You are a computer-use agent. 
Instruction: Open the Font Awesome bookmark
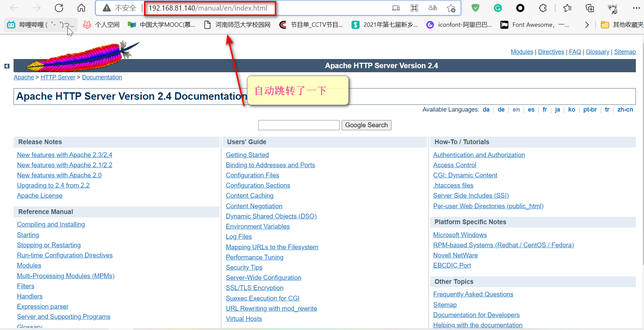(x=535, y=25)
